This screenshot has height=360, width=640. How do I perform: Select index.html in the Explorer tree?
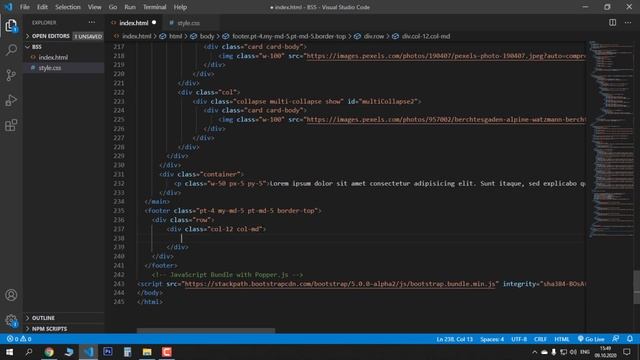[64, 58]
